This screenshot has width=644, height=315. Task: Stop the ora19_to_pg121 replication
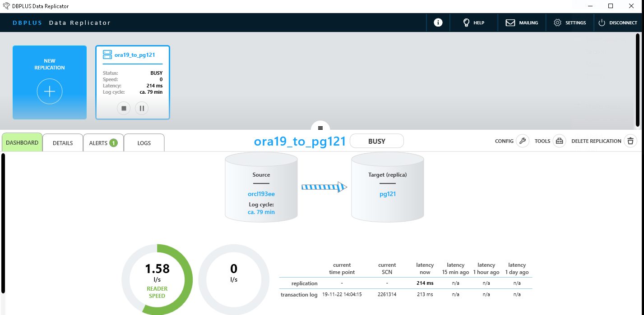(124, 108)
